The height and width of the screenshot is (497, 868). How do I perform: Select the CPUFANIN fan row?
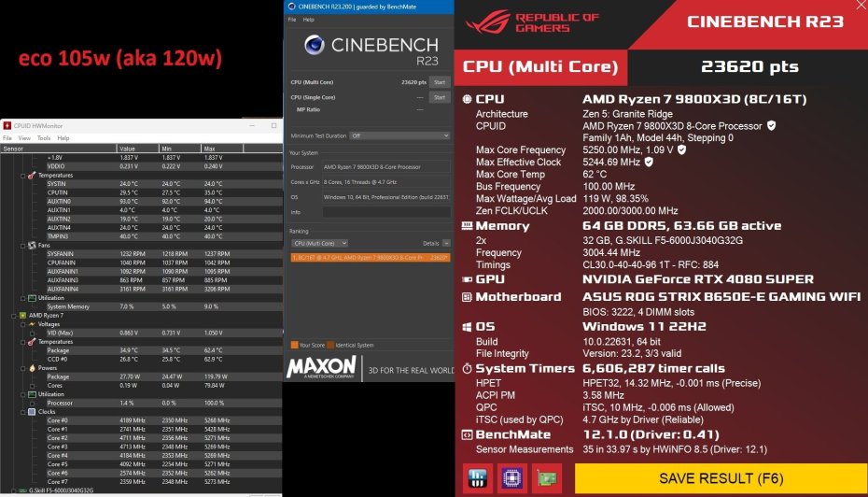click(142, 263)
